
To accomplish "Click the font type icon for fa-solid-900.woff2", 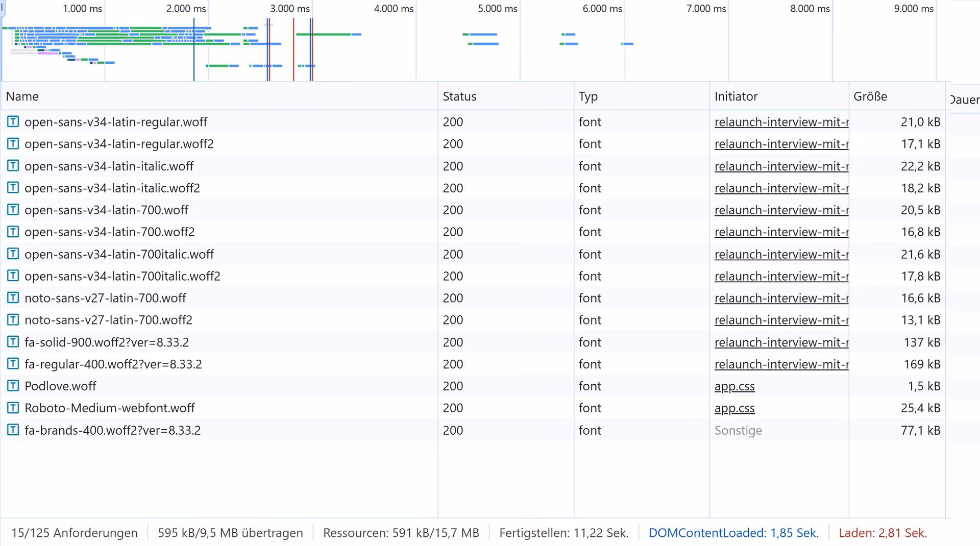I will pyautogui.click(x=12, y=342).
